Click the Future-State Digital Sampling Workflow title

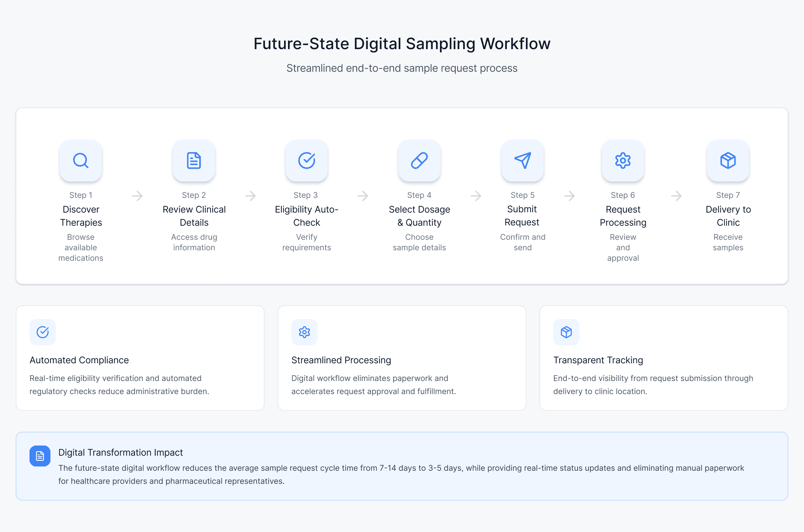(x=402, y=44)
